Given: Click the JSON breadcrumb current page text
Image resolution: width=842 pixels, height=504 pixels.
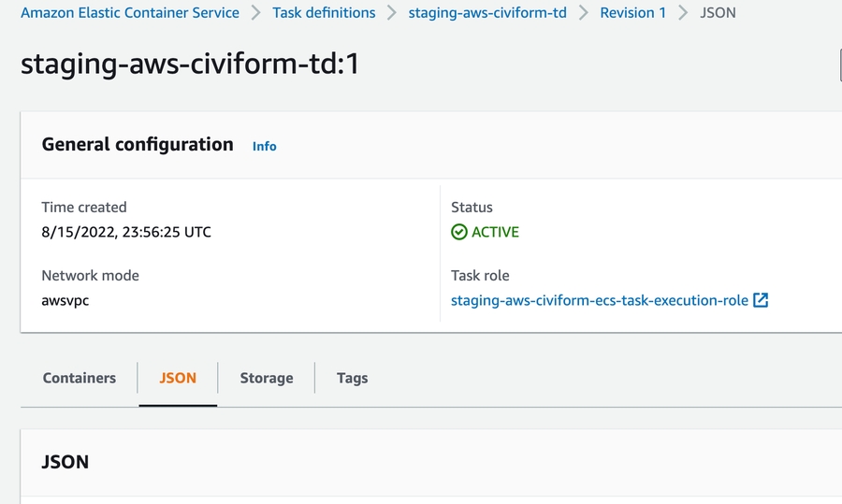Looking at the screenshot, I should click(718, 13).
